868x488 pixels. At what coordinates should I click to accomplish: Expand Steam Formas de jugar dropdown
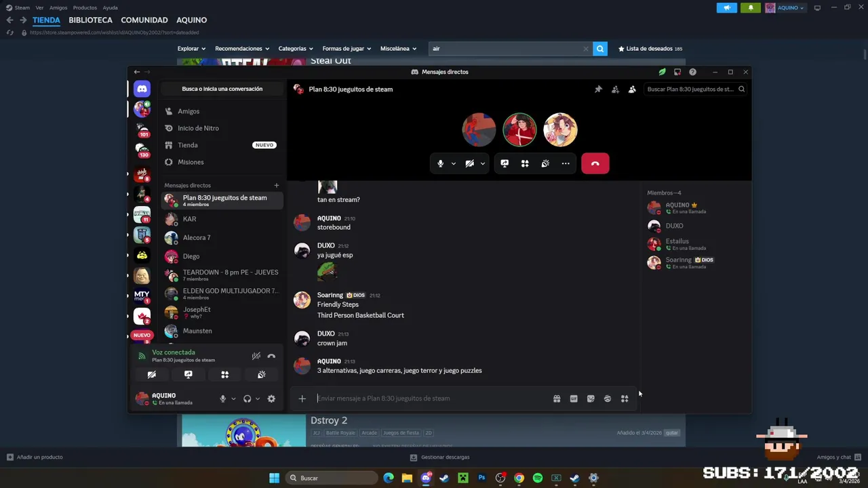(347, 49)
